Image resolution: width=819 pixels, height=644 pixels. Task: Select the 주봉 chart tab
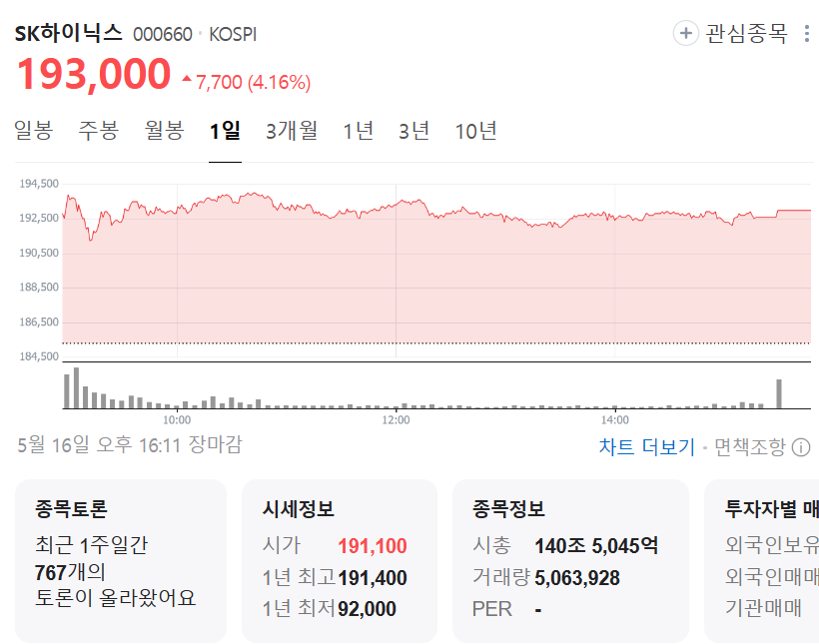[99, 131]
